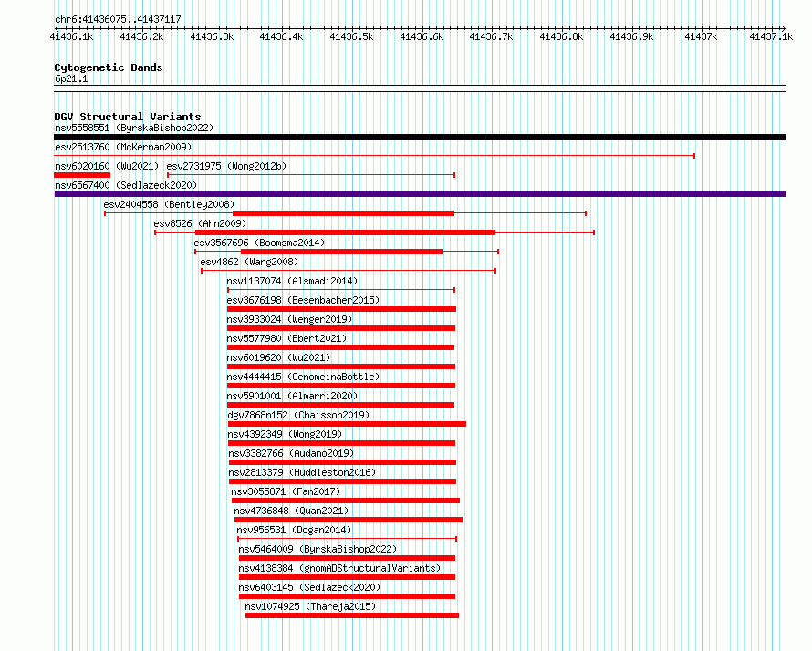Click the Cytogenetic Bands track title
The height and width of the screenshot is (651, 812).
[x=109, y=67]
